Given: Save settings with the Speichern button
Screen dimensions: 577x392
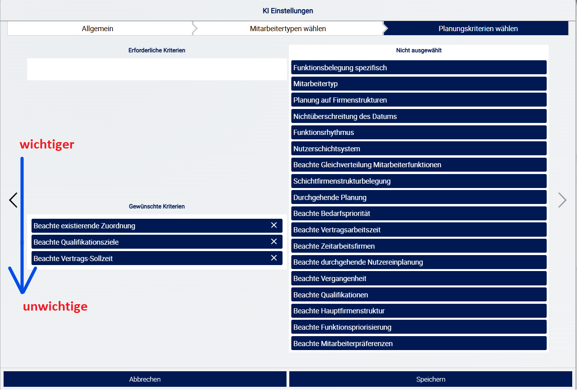Looking at the screenshot, I should tap(431, 379).
